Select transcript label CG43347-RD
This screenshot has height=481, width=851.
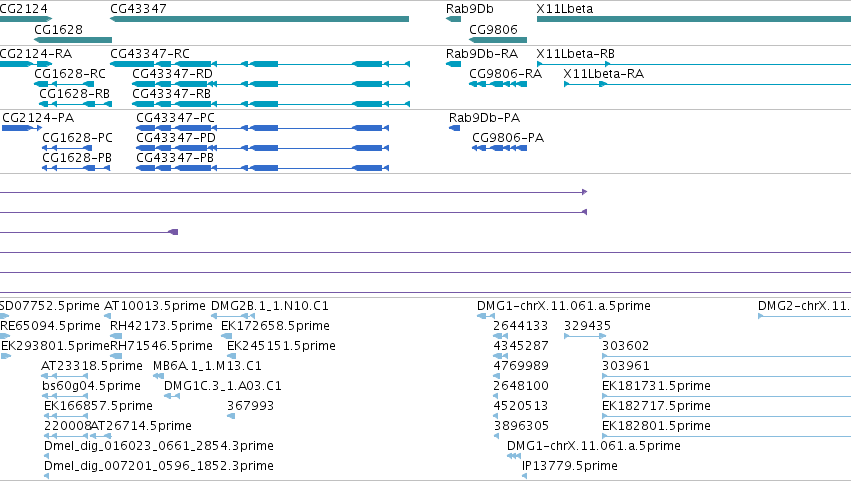173,73
